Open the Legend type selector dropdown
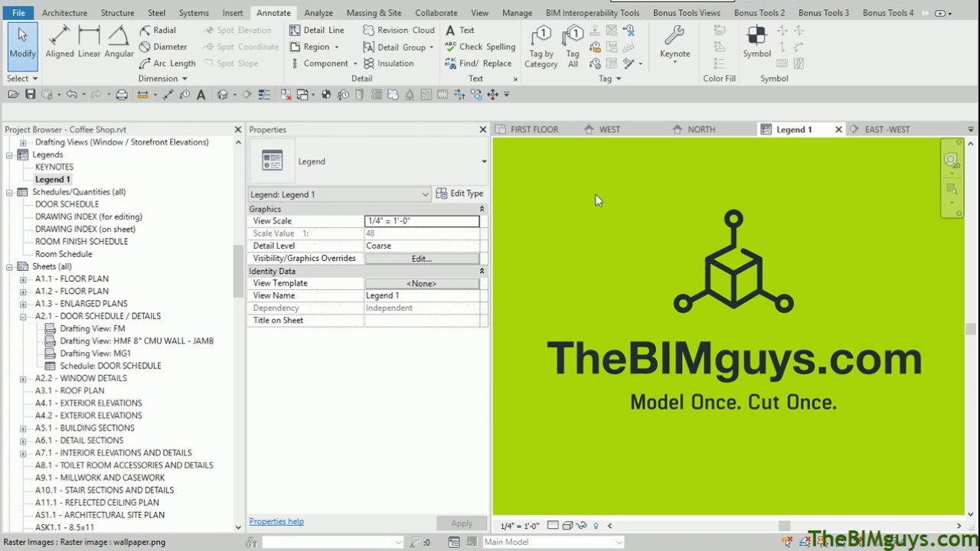Viewport: 980px width, 551px height. (x=484, y=161)
